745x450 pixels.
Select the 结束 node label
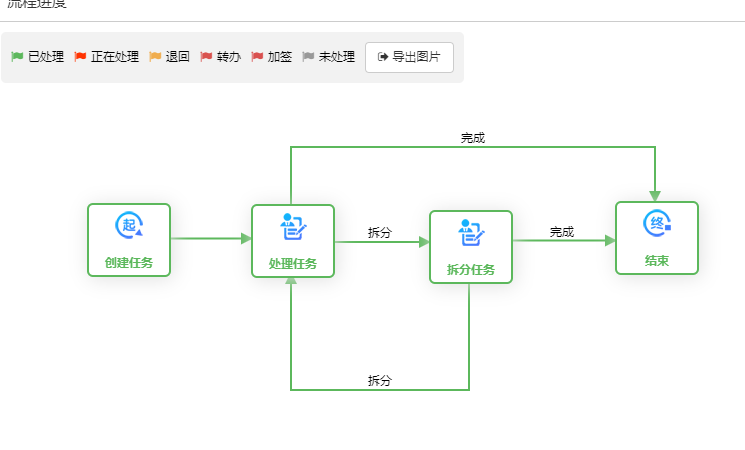tap(656, 261)
